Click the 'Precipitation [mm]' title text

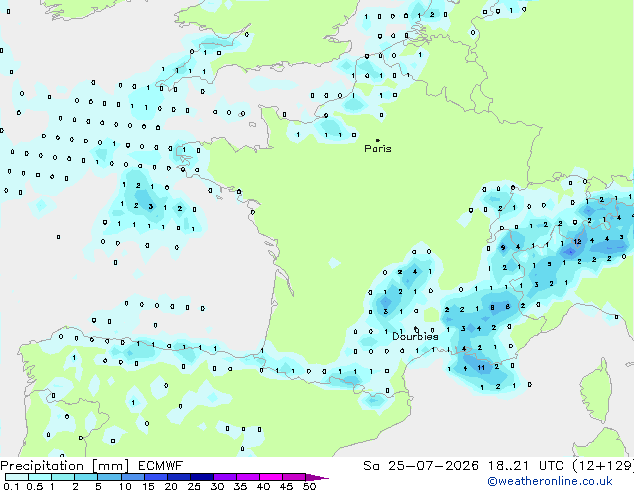[65, 466]
